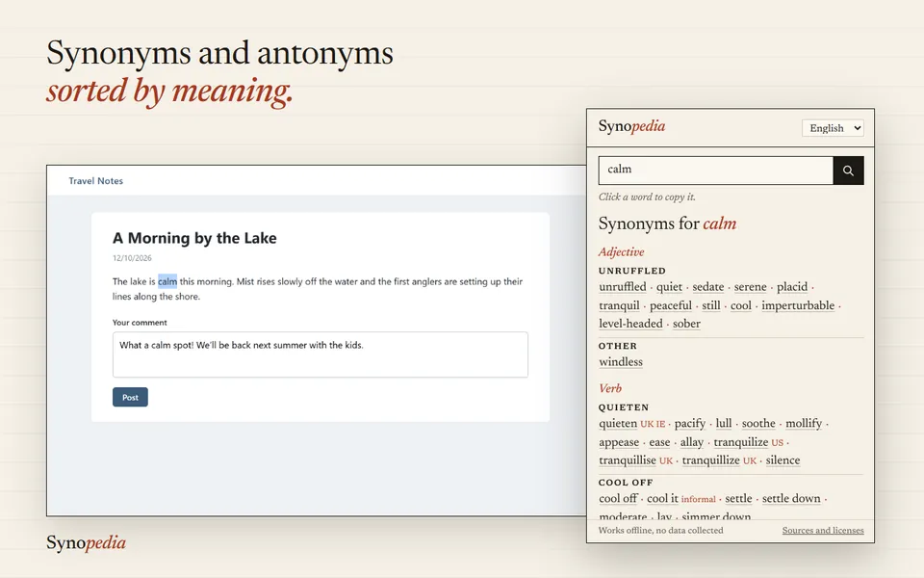Open the English language dropdown
The image size is (924, 578).
[x=833, y=128]
